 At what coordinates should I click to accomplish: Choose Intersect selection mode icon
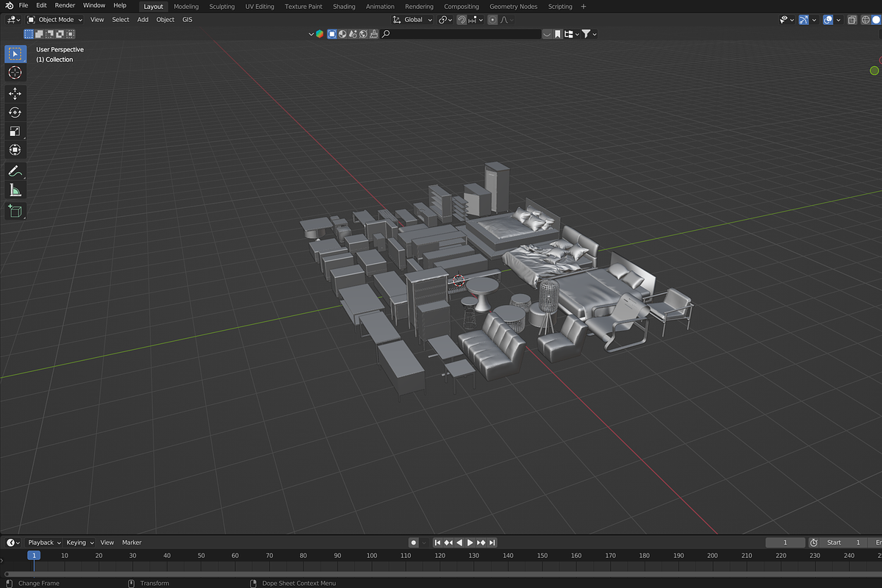click(70, 34)
